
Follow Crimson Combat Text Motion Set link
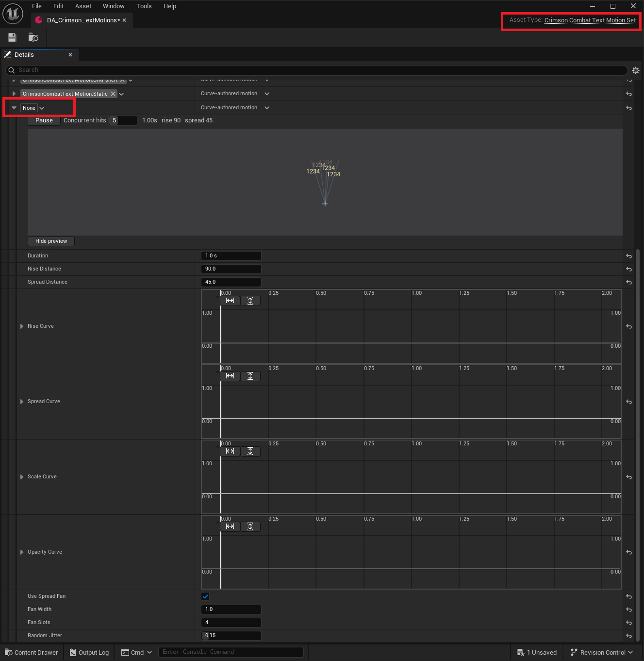pyautogui.click(x=590, y=20)
